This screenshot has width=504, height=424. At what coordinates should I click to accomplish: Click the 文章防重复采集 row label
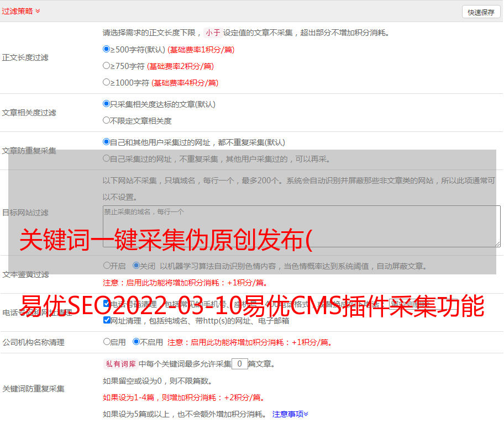(29, 150)
